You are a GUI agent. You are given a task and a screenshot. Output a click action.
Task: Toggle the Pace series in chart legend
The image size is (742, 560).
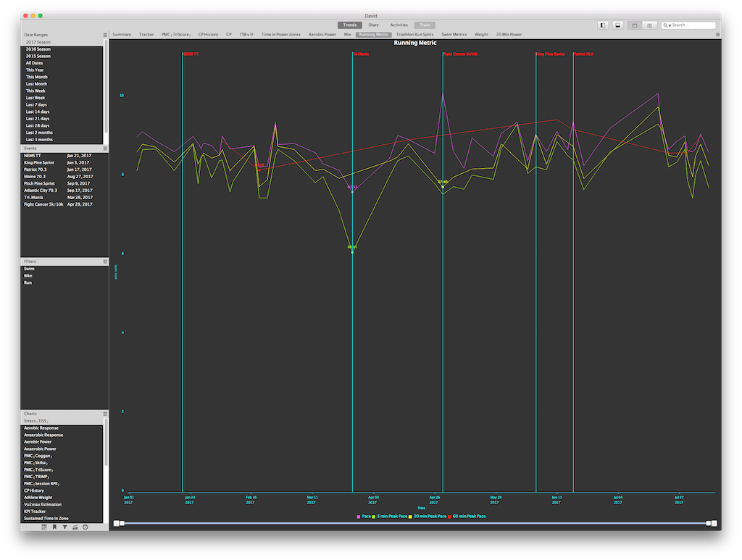364,517
